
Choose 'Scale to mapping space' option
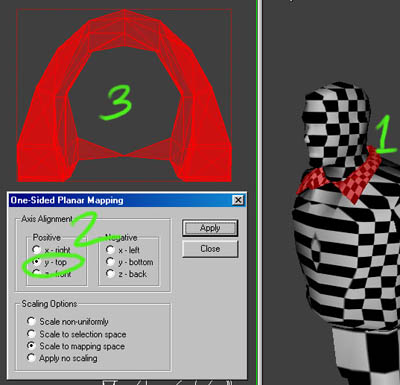tap(31, 346)
